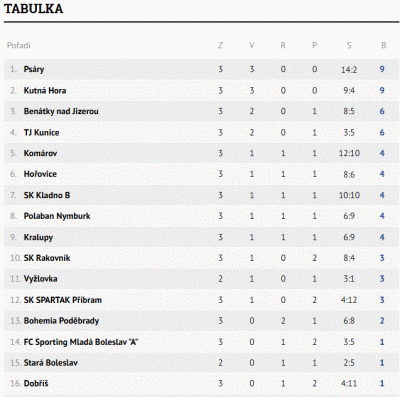This screenshot has width=400, height=397.
Task: Click the S score column header
Action: pos(349,45)
